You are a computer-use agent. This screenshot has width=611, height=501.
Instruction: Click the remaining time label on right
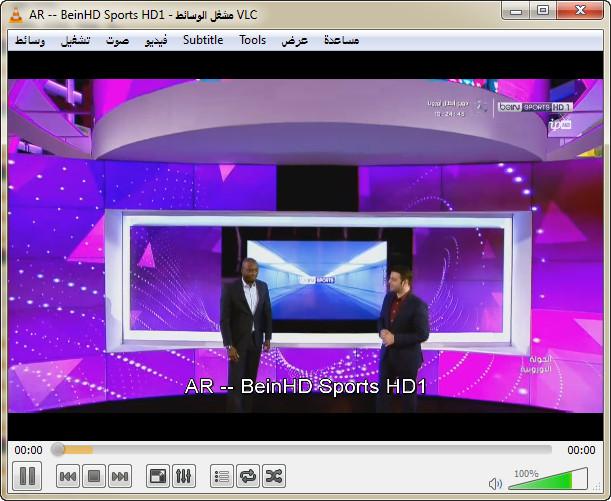[x=581, y=450]
